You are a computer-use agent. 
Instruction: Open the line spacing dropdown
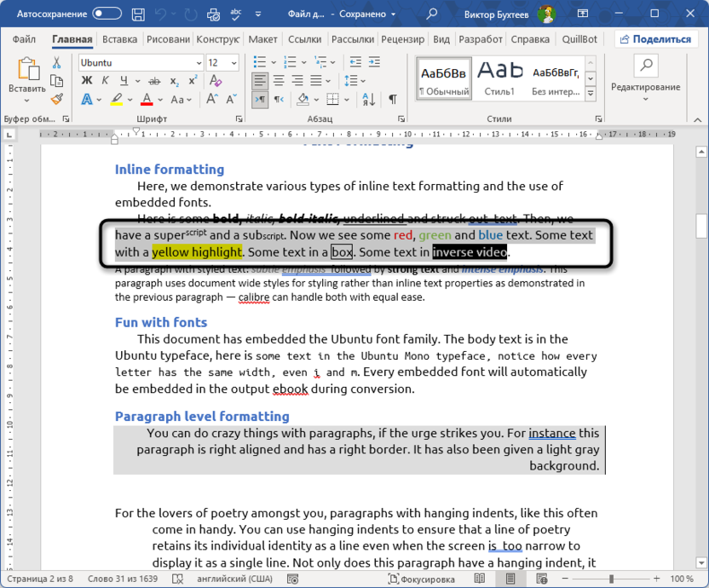click(363, 80)
